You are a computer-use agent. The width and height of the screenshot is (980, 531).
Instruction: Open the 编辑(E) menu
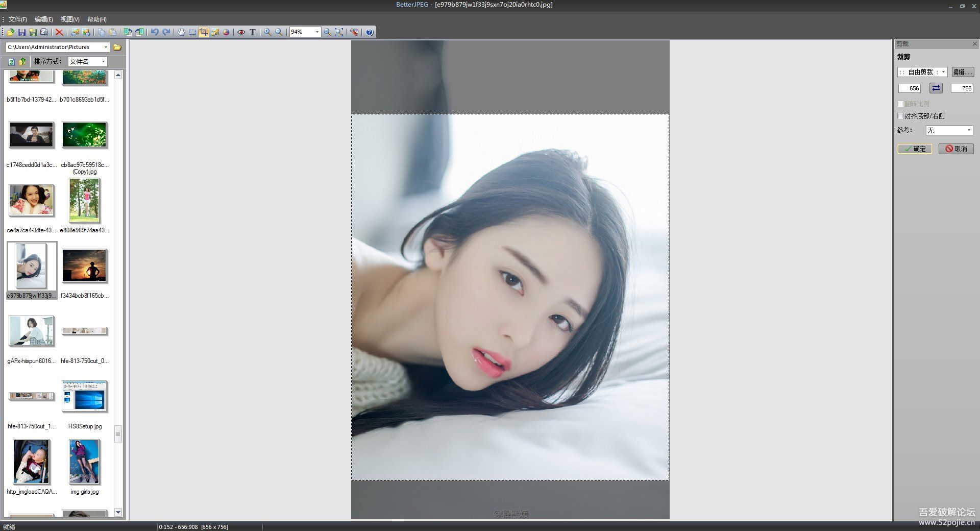(43, 19)
